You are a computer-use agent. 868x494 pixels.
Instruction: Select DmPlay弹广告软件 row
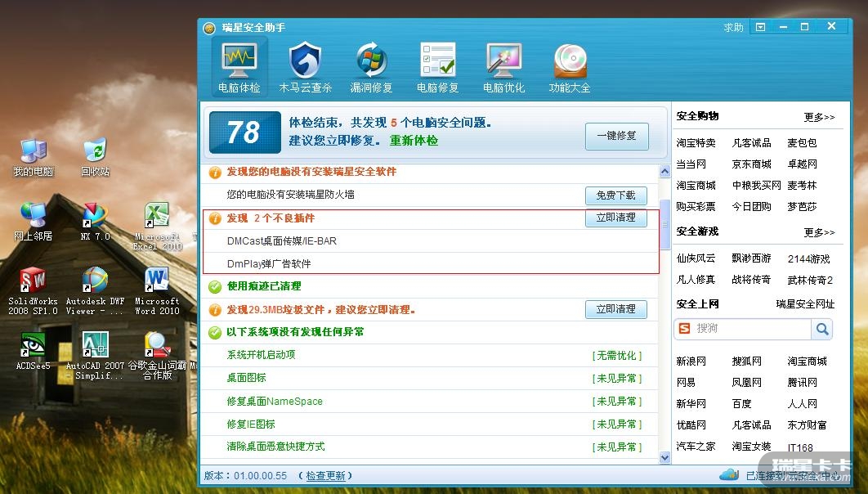click(431, 263)
